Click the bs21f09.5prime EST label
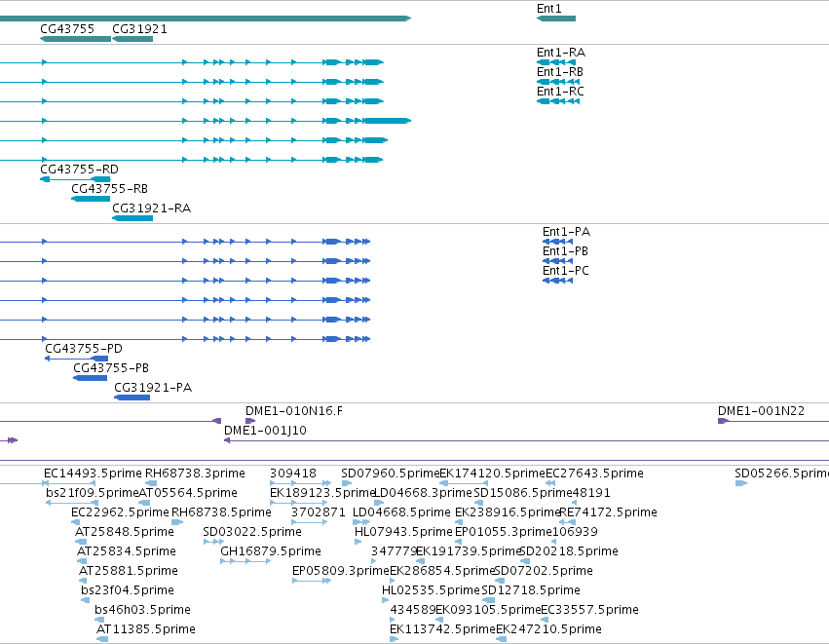Viewport: 829px width, 644px height. pyautogui.click(x=92, y=493)
